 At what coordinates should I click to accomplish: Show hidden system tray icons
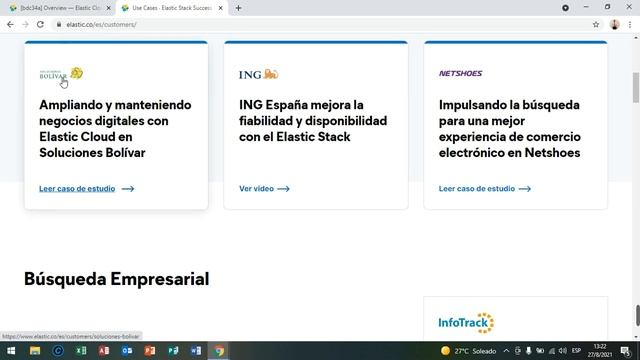coord(506,351)
